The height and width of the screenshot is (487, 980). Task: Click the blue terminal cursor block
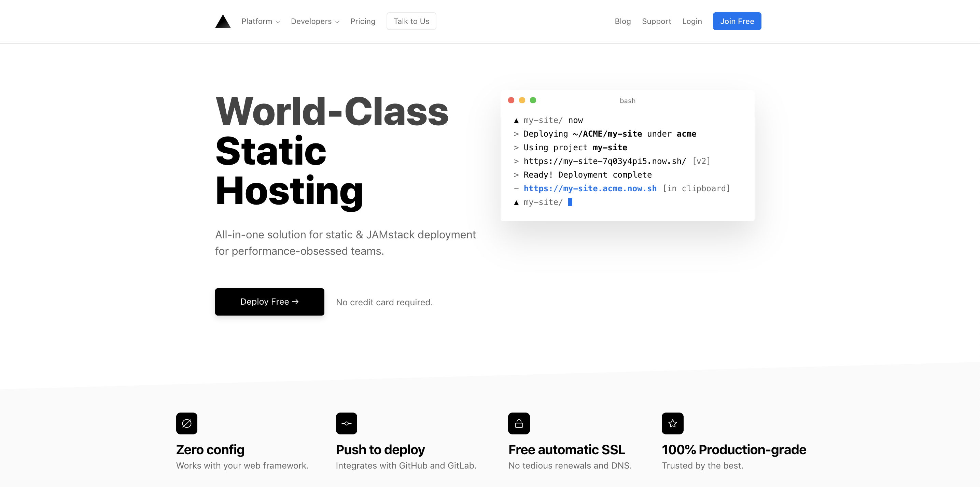click(570, 202)
